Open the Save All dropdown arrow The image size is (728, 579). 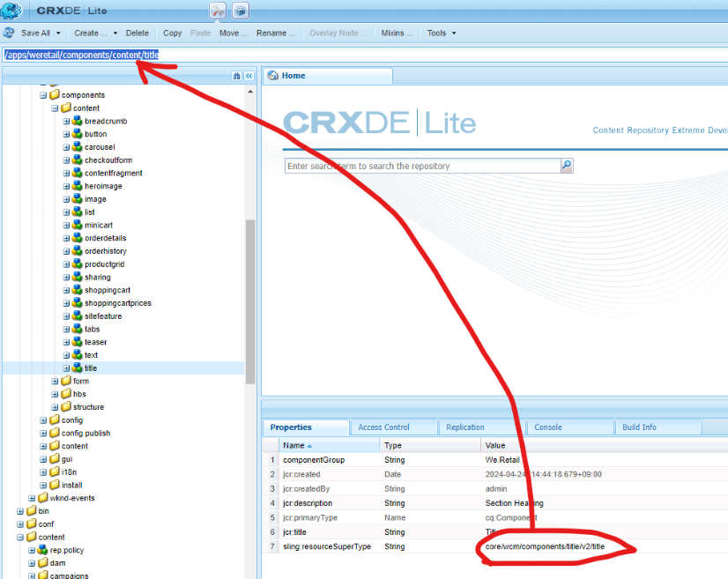click(58, 33)
